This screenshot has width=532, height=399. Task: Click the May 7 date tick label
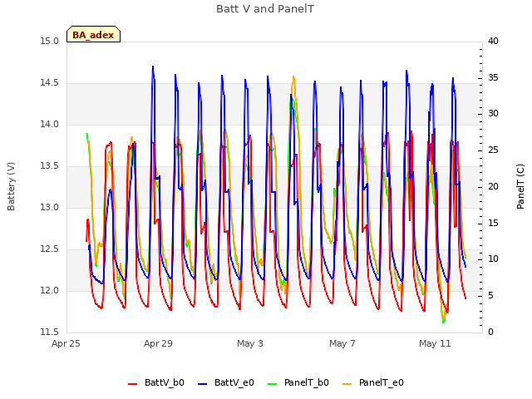(342, 343)
